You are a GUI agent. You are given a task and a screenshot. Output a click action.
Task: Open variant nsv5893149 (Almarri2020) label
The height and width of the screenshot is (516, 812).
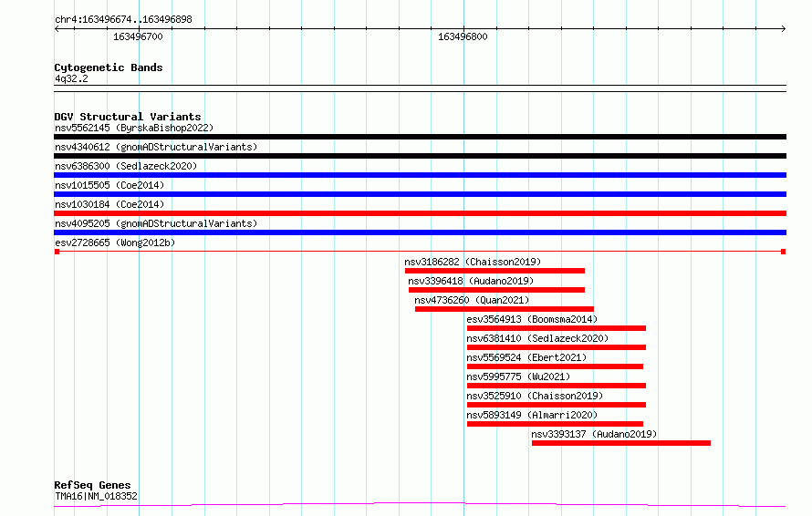tap(532, 415)
